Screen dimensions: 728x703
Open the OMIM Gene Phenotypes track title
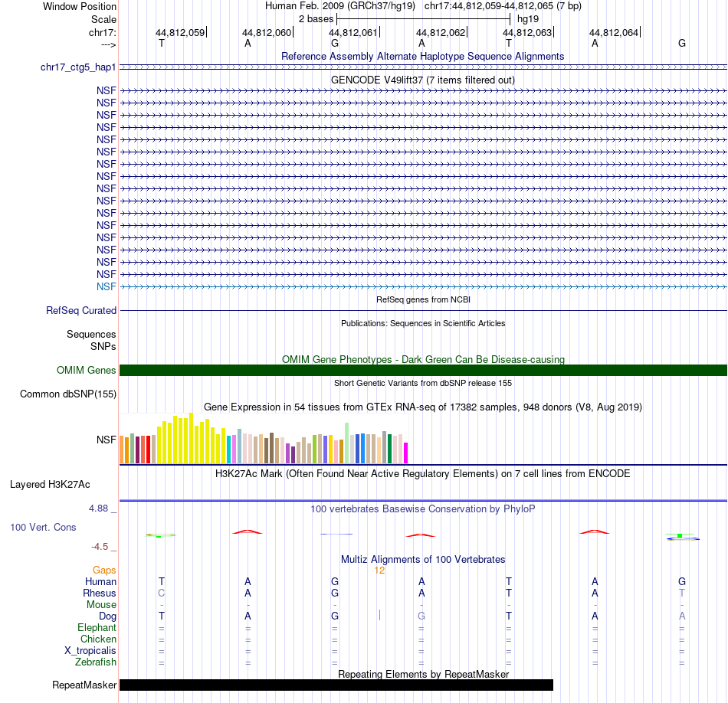[x=423, y=360]
